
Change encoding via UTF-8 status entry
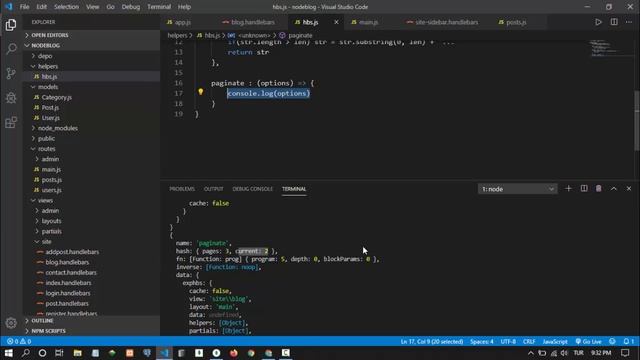[508, 341]
